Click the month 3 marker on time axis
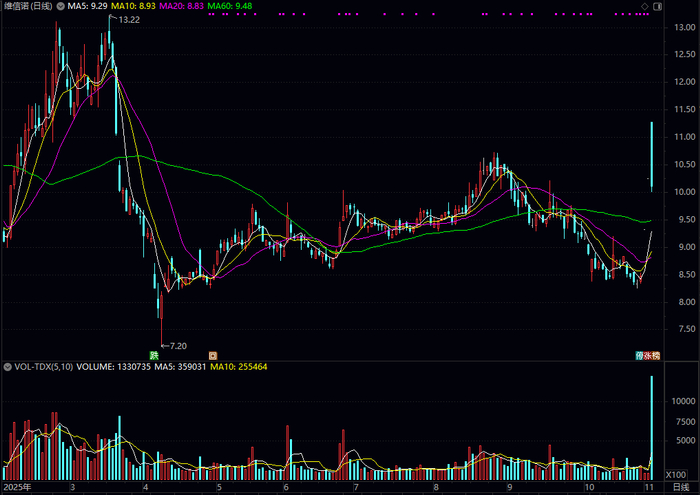Screen dimensions: 700x495 tap(72, 487)
